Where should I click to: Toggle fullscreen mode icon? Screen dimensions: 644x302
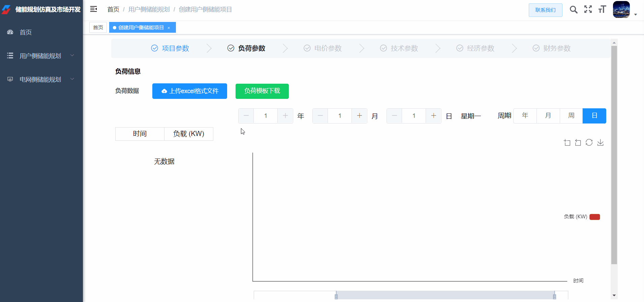point(588,9)
